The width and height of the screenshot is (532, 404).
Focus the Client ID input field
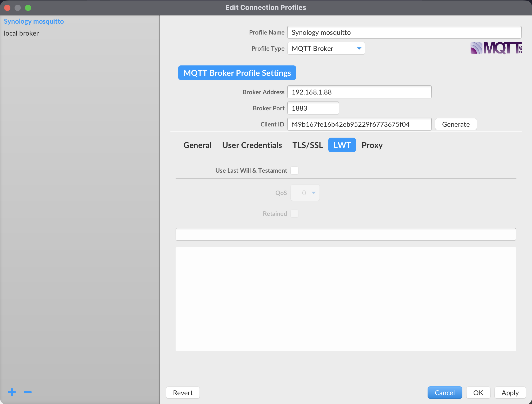tap(360, 124)
